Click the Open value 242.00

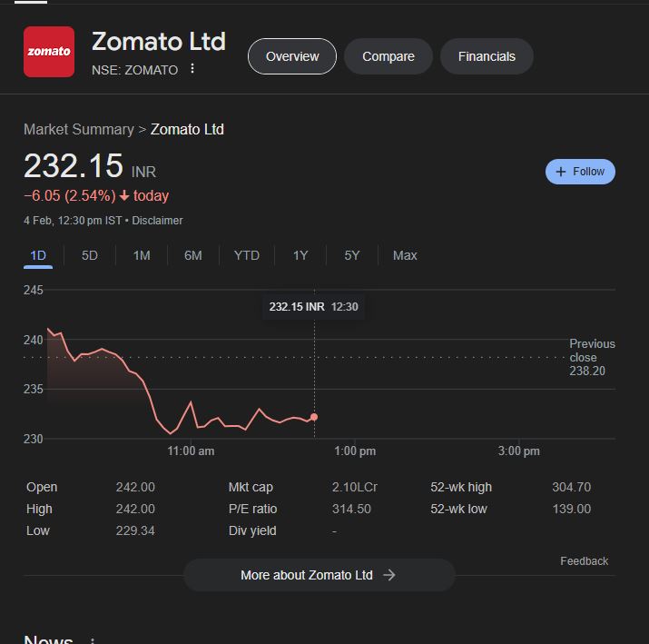coord(135,487)
